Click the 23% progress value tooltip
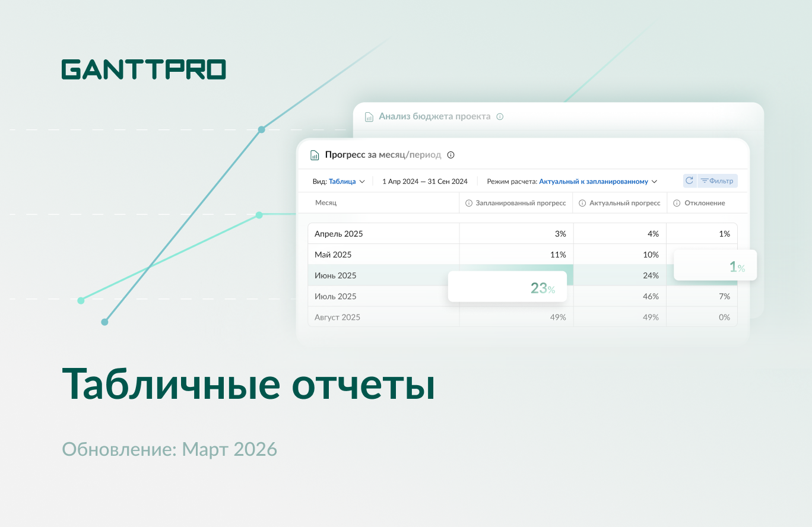The width and height of the screenshot is (812, 527). [507, 286]
